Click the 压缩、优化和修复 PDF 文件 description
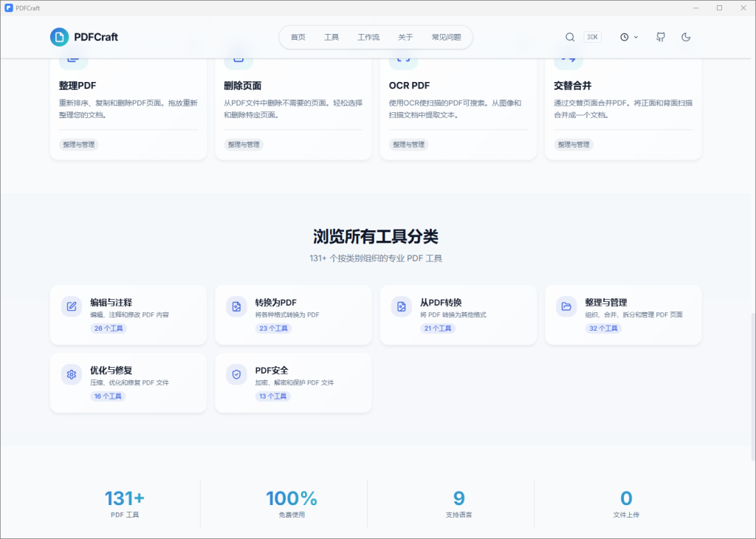Image resolution: width=756 pixels, height=539 pixels. pos(130,382)
